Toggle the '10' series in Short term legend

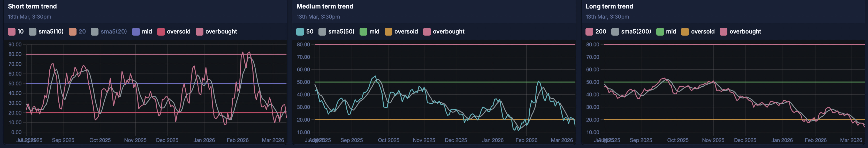(x=16, y=32)
